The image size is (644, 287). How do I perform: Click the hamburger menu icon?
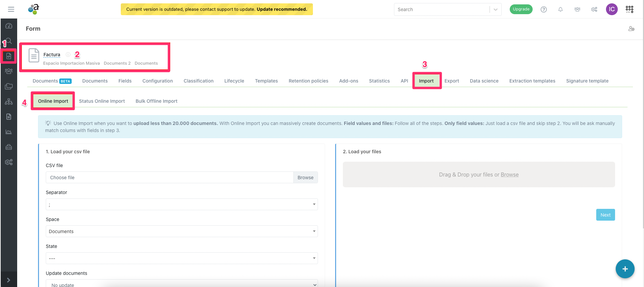tap(11, 9)
